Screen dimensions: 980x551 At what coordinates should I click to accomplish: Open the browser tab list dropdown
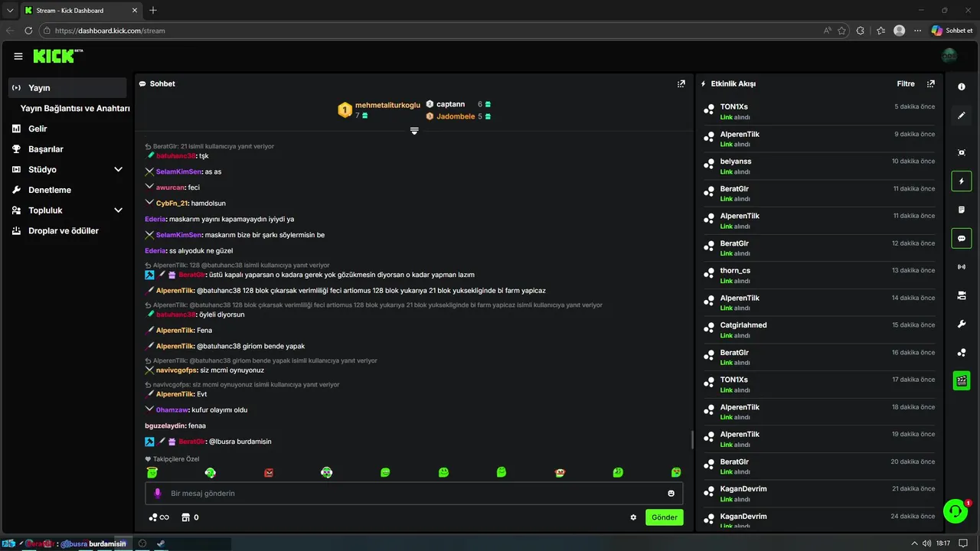pyautogui.click(x=10, y=11)
